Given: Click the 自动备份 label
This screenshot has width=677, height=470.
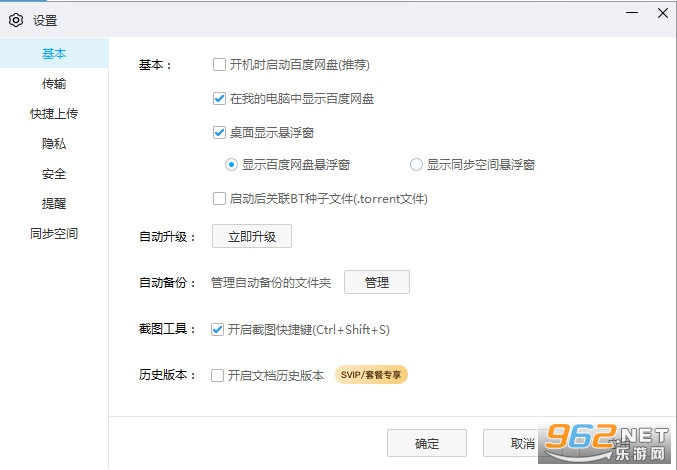Looking at the screenshot, I should click(x=168, y=283).
